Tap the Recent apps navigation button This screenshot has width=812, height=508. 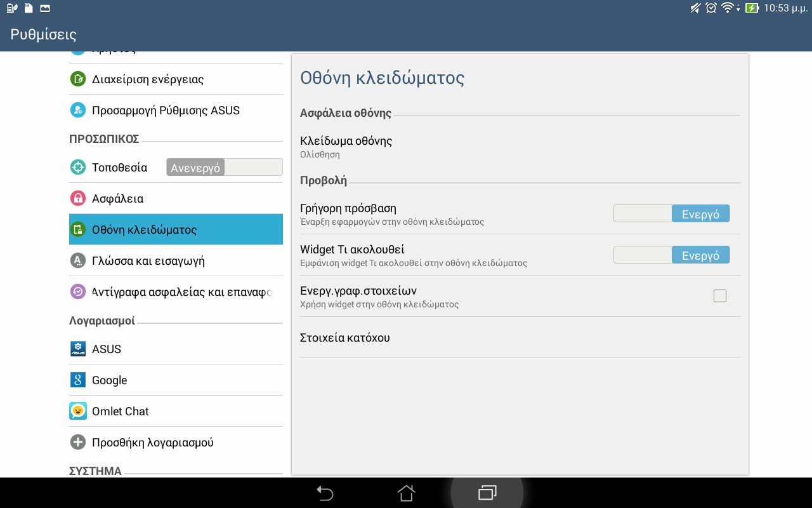(487, 493)
